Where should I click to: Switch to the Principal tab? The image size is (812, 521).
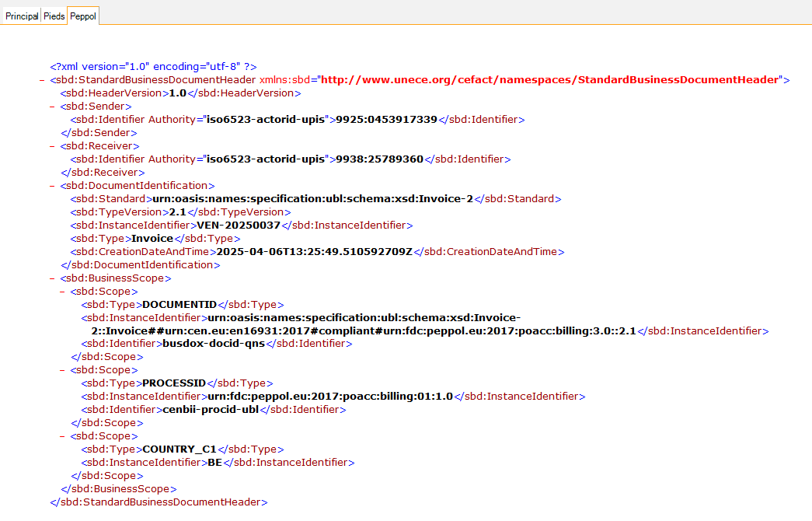[22, 16]
